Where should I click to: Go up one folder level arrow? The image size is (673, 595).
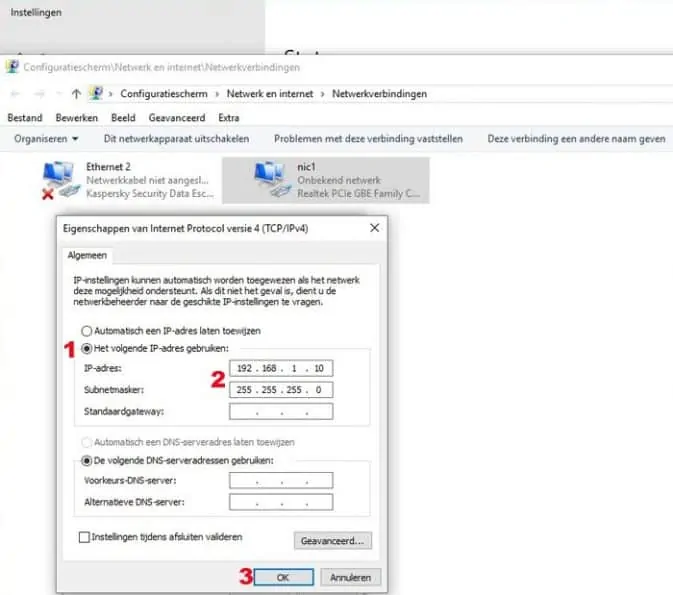tap(76, 94)
